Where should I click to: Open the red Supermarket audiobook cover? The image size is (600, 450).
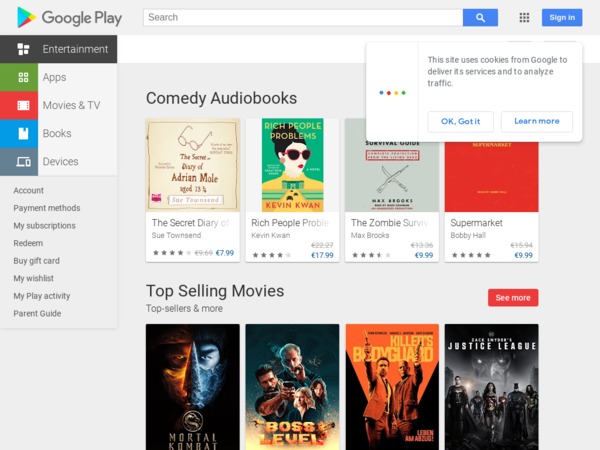pyautogui.click(x=491, y=176)
